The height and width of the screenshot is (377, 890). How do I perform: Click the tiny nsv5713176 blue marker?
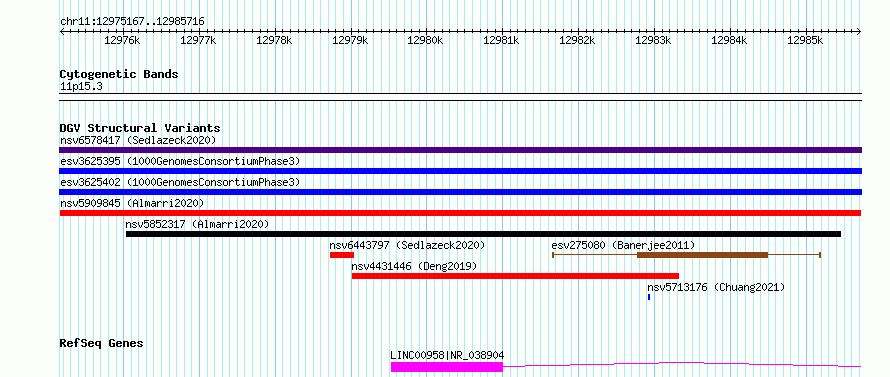[649, 297]
